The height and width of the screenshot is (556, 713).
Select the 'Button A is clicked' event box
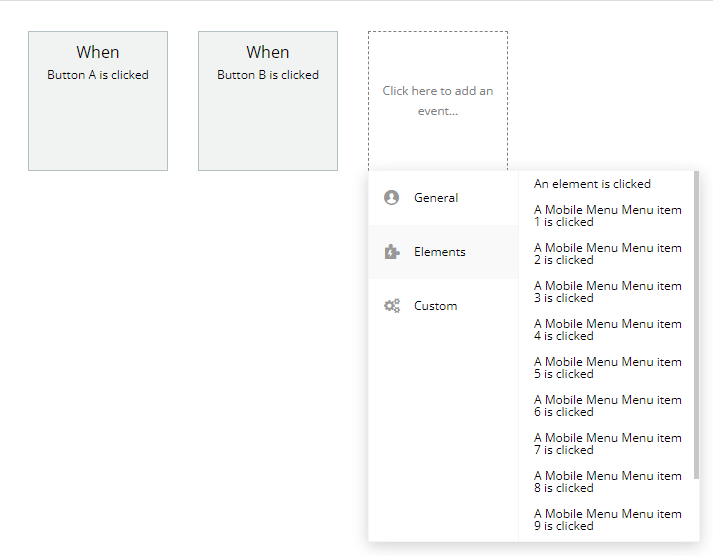tap(98, 101)
